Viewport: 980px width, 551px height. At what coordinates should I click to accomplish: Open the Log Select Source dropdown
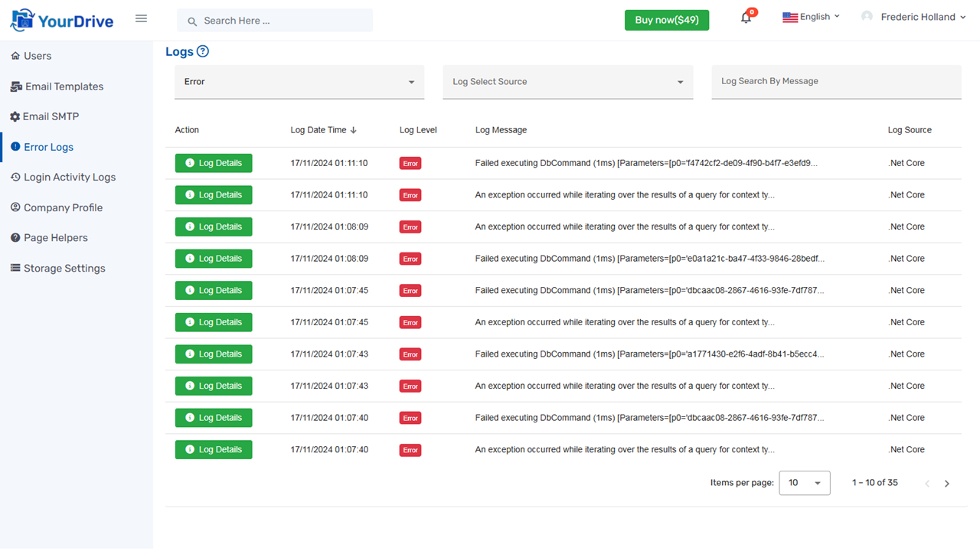pyautogui.click(x=567, y=82)
